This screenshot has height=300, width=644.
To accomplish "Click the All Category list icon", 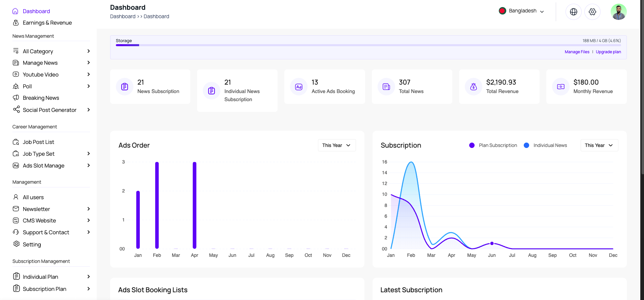I will [x=15, y=51].
